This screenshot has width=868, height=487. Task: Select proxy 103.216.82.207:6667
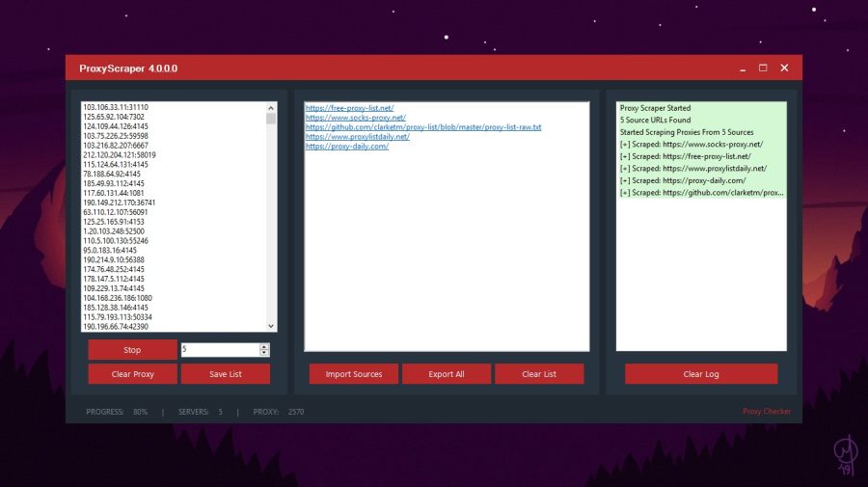click(116, 145)
